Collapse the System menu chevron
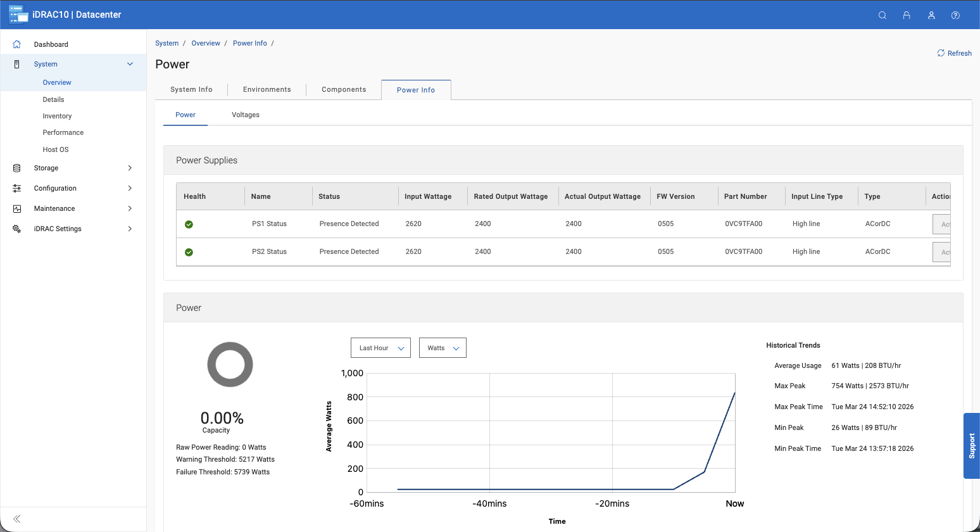 click(130, 64)
